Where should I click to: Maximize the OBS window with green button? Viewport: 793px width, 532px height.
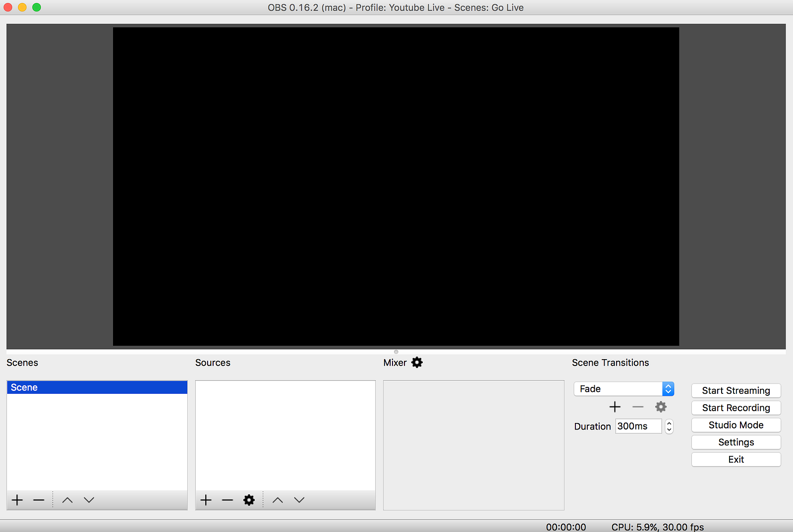click(37, 7)
